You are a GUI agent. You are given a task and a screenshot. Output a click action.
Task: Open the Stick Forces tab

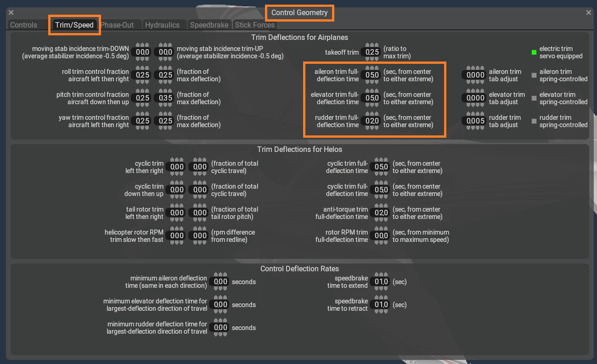click(x=255, y=24)
